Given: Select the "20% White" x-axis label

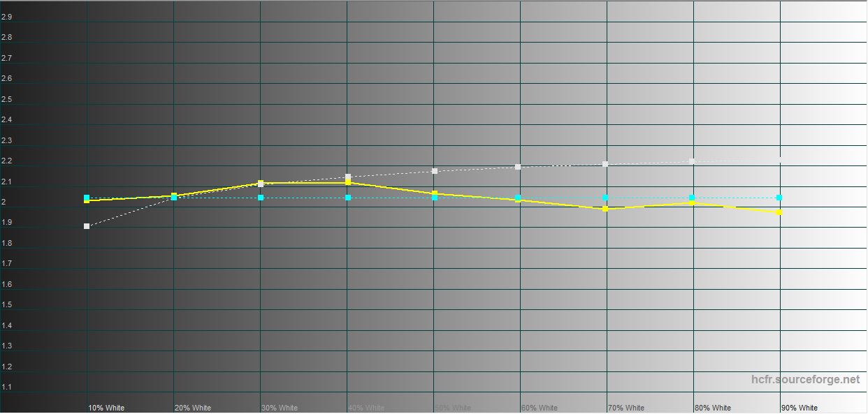Looking at the screenshot, I should click(x=193, y=408).
